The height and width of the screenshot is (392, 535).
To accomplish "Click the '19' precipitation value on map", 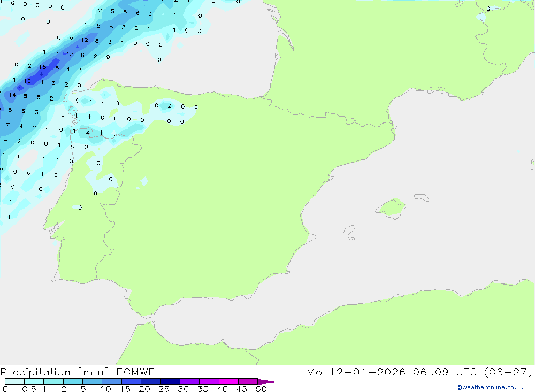I will tap(27, 81).
